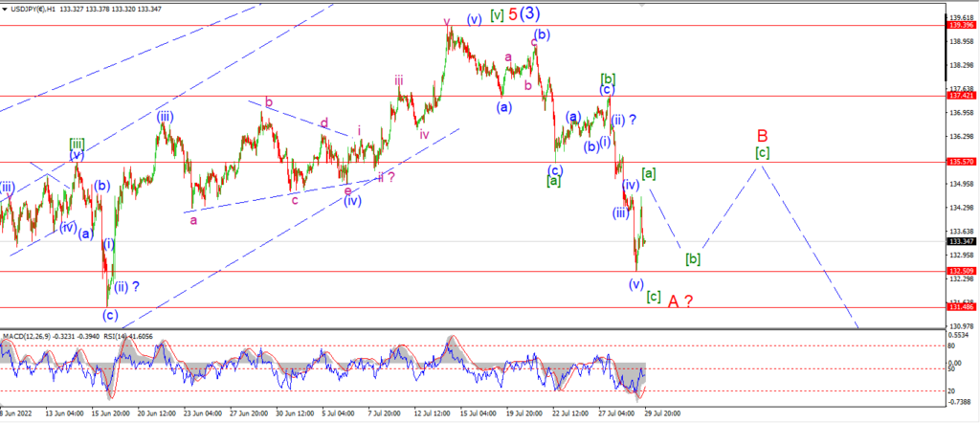This screenshot has height=423, width=980.
Task: Select the red 132.509 price level tag
Action: tap(962, 271)
